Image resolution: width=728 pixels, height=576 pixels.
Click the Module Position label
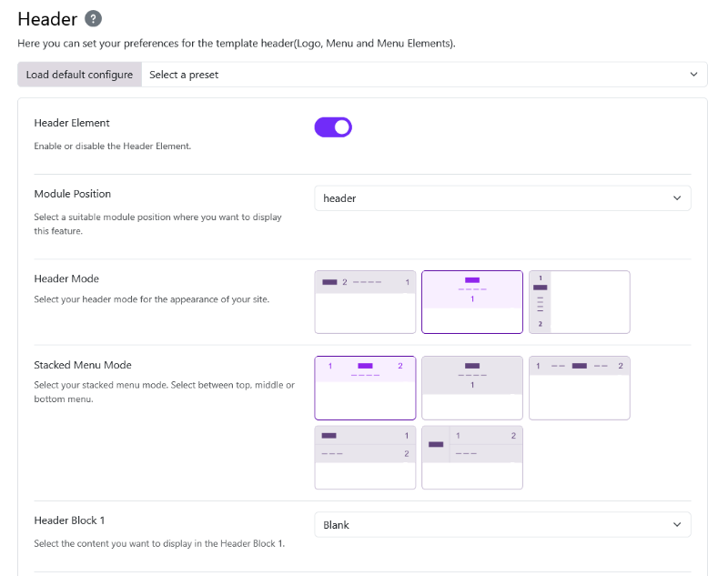73,194
